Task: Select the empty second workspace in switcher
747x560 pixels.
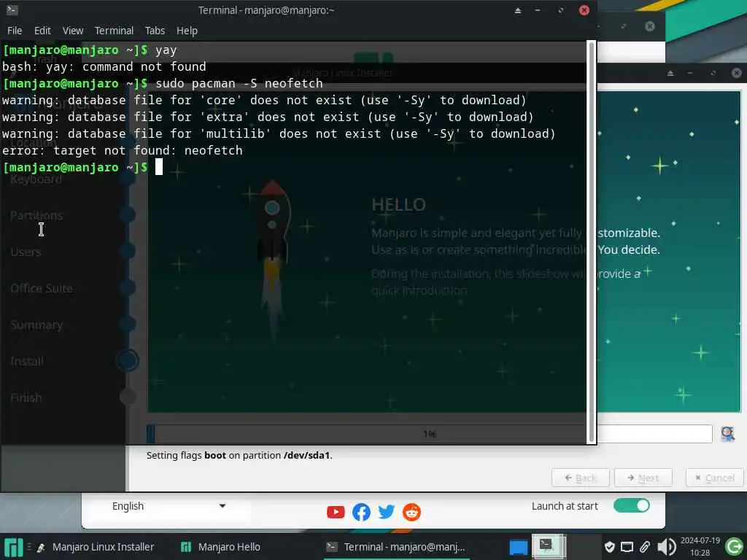Action: tap(583, 546)
